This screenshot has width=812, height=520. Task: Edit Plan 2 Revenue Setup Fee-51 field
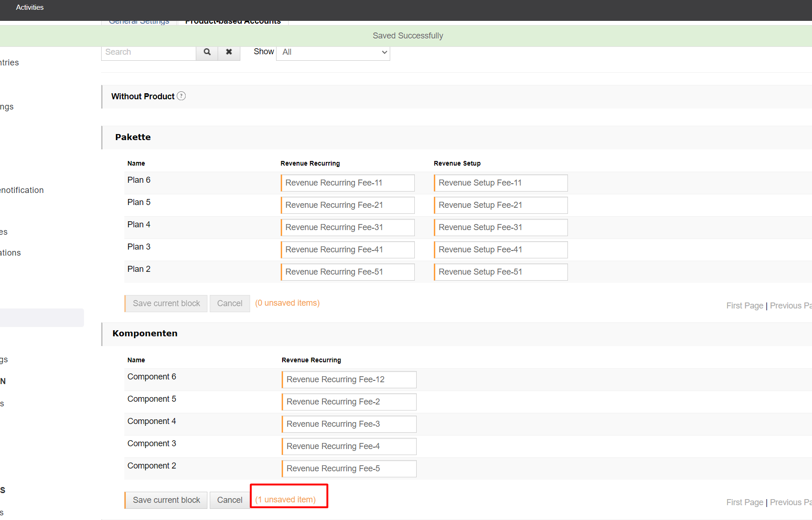tap(501, 272)
